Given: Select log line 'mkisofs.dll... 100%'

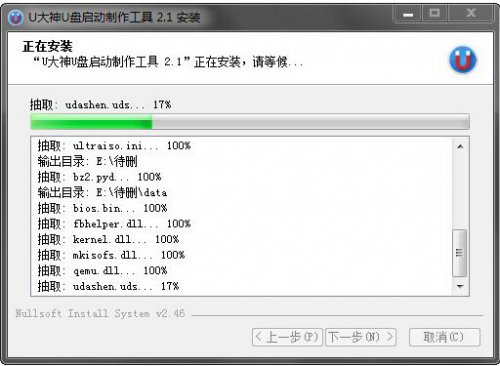Looking at the screenshot, I should (111, 255).
